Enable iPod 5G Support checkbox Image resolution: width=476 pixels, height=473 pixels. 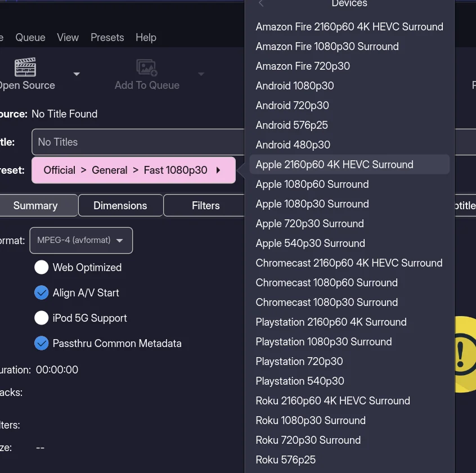point(42,318)
